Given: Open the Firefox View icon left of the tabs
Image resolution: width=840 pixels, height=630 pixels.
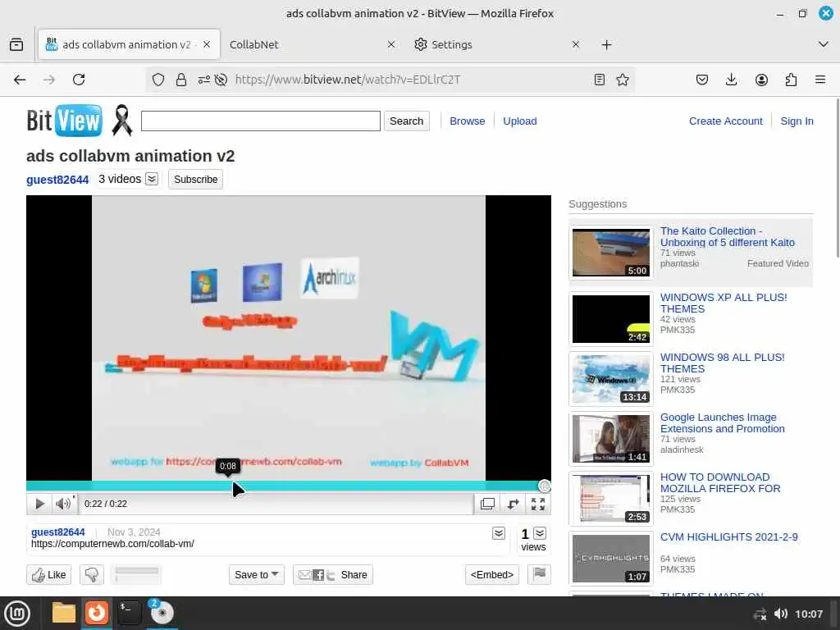Looking at the screenshot, I should pyautogui.click(x=16, y=44).
